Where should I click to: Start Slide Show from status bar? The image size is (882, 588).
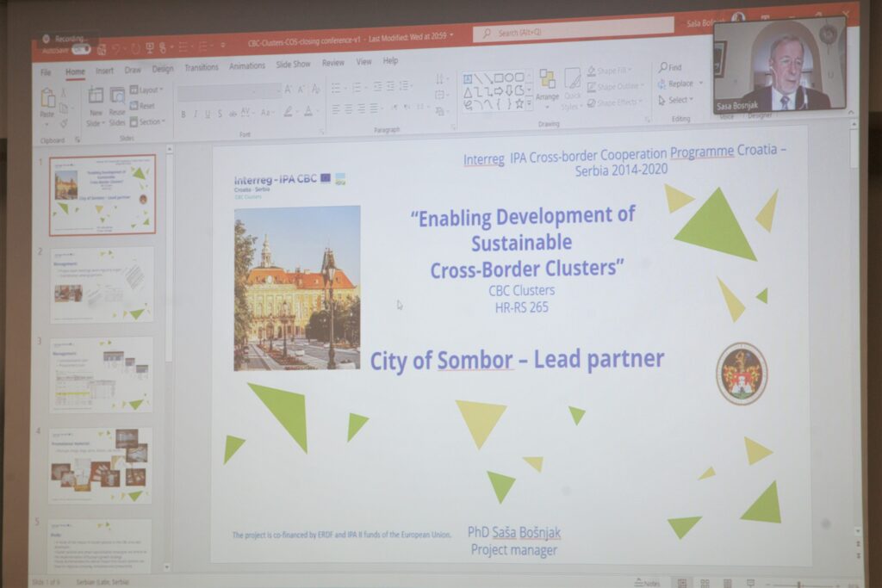coord(750,583)
